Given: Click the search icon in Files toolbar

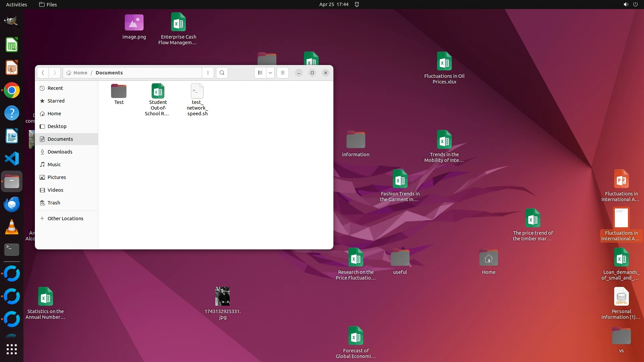Looking at the screenshot, I should (222, 73).
